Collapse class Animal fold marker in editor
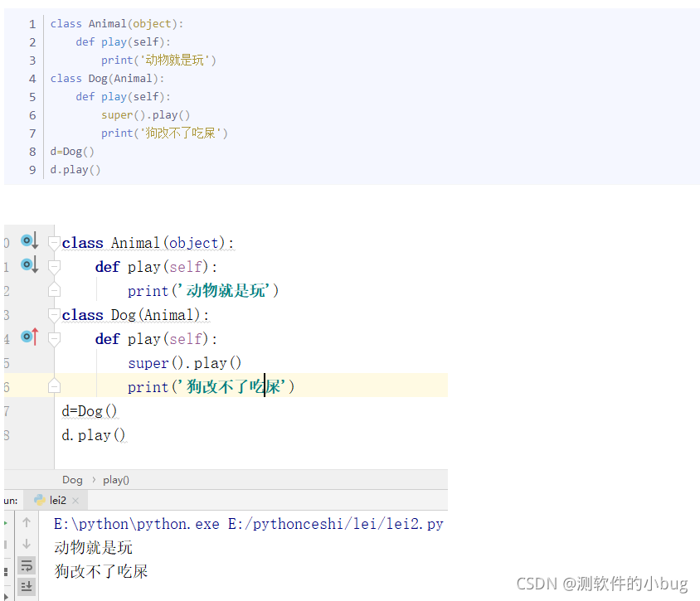 pyautogui.click(x=55, y=243)
